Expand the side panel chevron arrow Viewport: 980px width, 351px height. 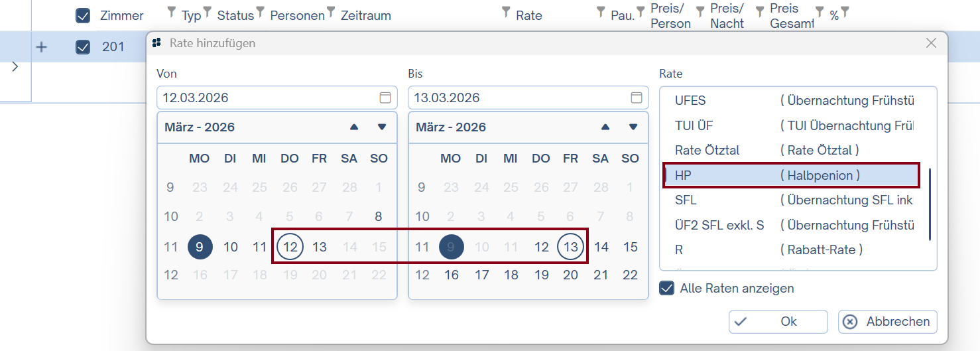pos(15,66)
